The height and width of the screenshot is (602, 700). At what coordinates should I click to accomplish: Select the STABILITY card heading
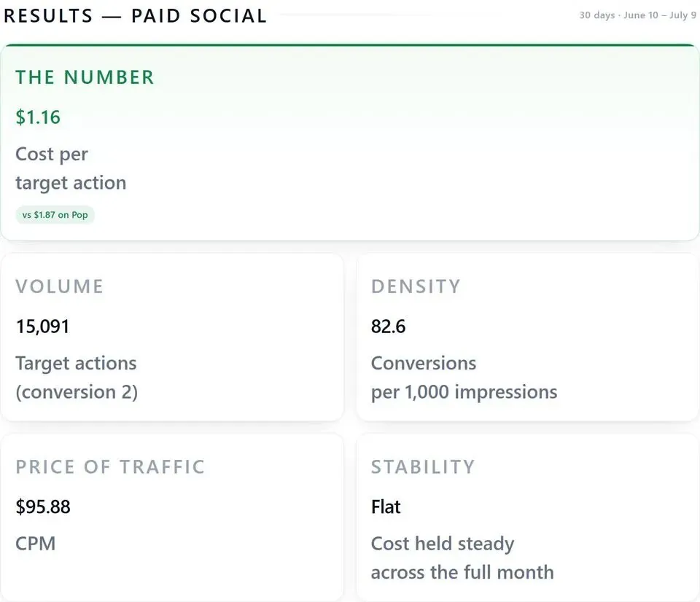pos(423,467)
